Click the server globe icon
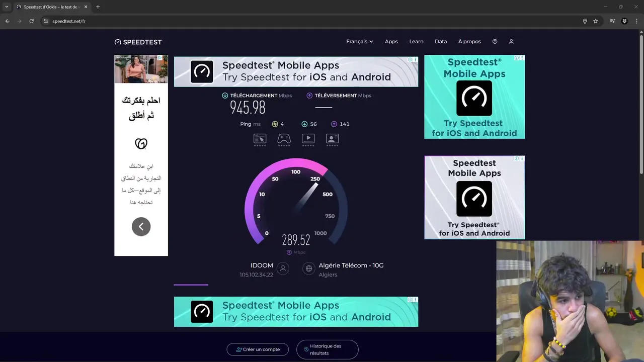This screenshot has width=644, height=362. 309,269
